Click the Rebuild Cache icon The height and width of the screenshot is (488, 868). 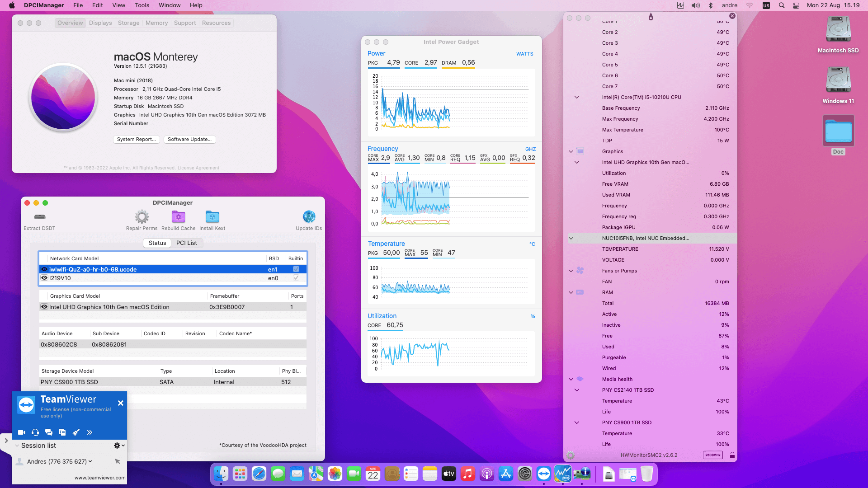(178, 217)
